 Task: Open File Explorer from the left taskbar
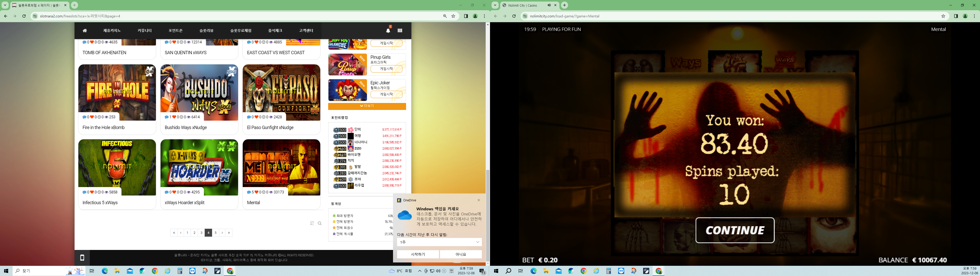[x=117, y=271]
